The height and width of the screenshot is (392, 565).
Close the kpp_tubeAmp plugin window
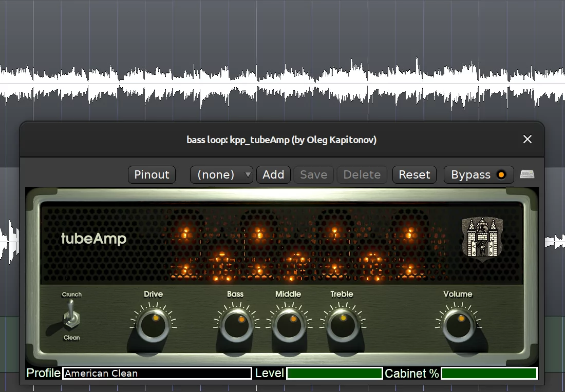527,140
